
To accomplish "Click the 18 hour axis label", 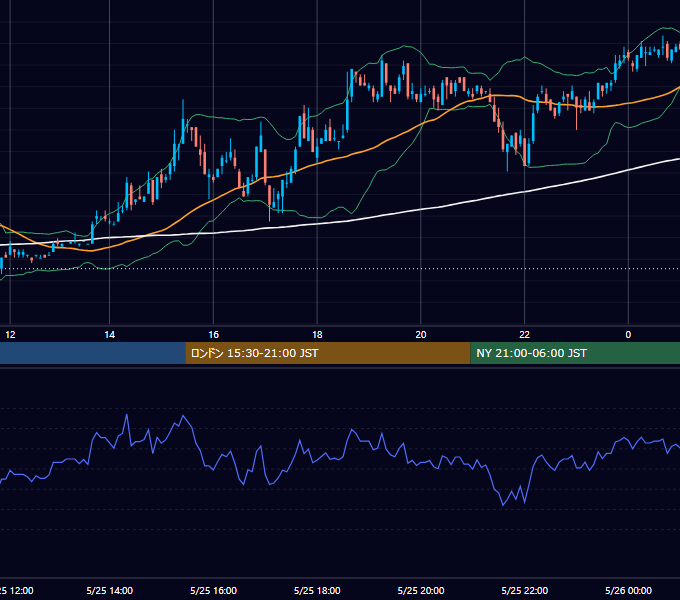I will 317,335.
